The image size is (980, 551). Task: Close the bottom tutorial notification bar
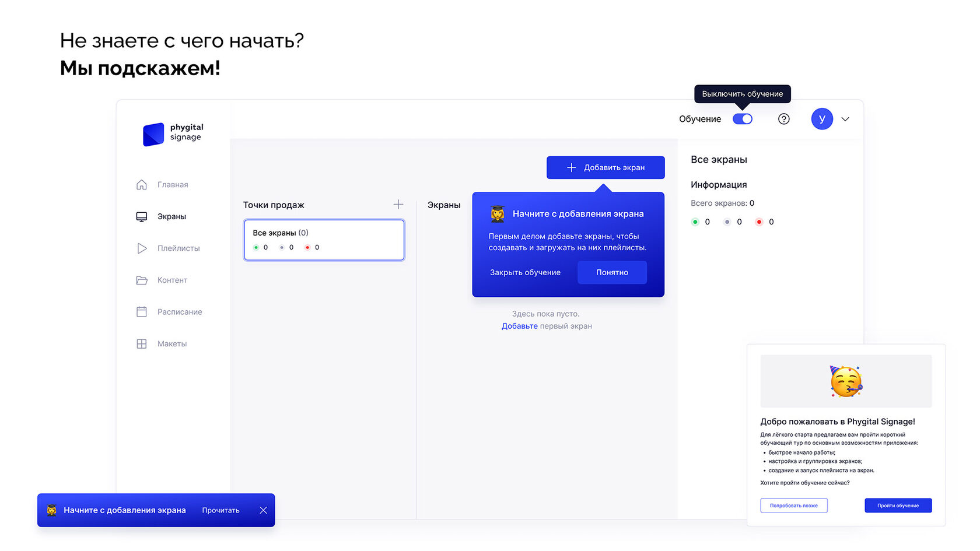[x=263, y=510]
